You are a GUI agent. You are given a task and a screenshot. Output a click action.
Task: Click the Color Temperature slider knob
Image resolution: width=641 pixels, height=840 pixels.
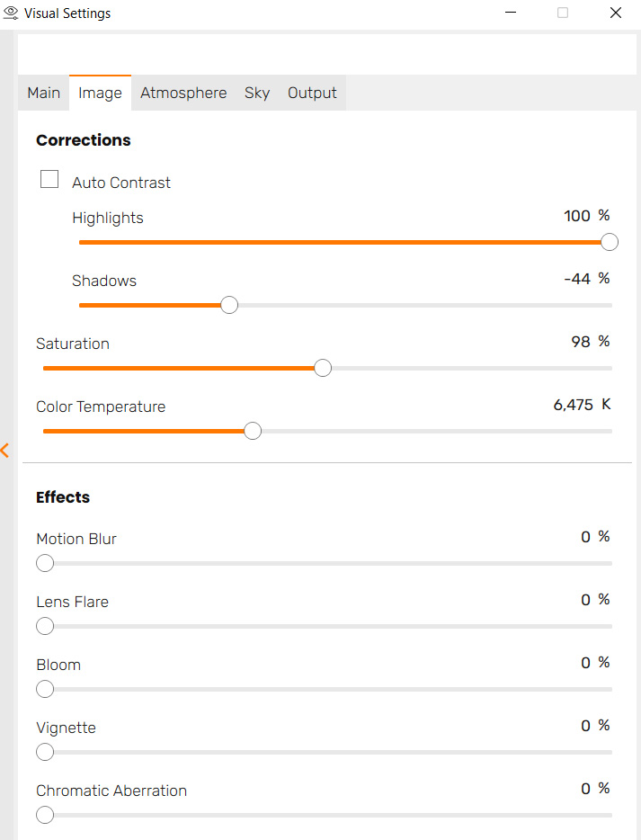coord(253,431)
